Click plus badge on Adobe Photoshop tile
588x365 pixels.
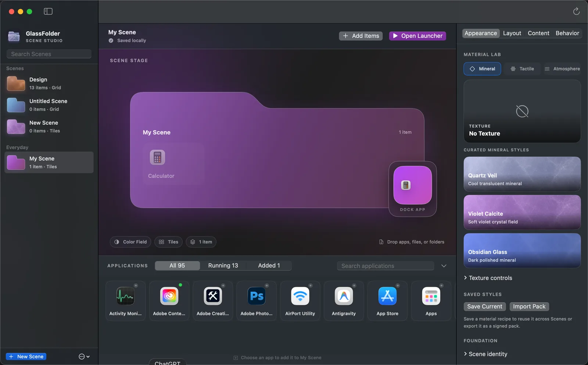click(267, 285)
